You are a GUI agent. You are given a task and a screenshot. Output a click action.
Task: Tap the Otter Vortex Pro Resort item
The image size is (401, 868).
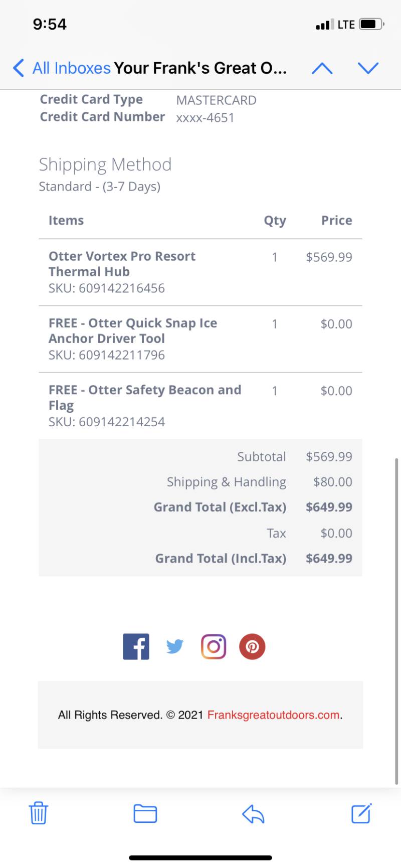122,264
